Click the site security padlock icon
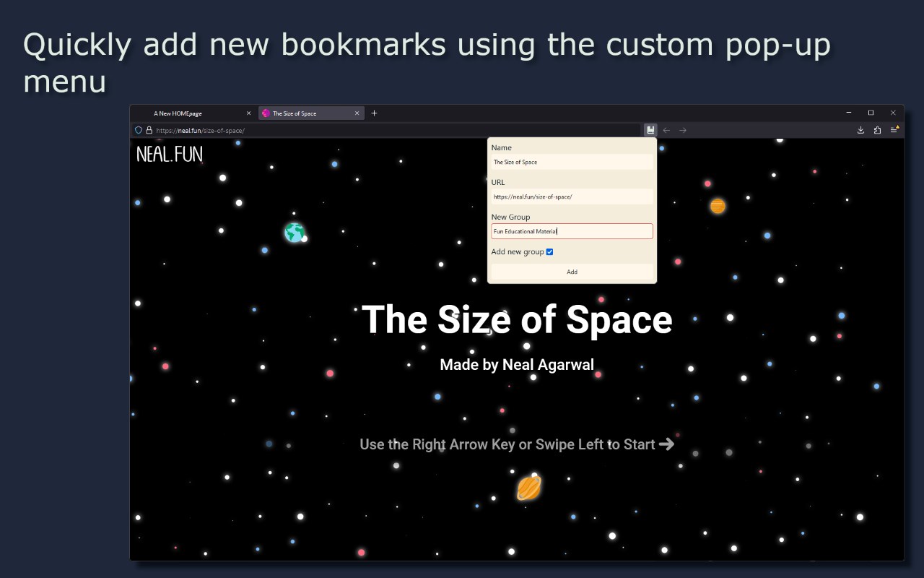Image resolution: width=924 pixels, height=578 pixels. pyautogui.click(x=149, y=131)
